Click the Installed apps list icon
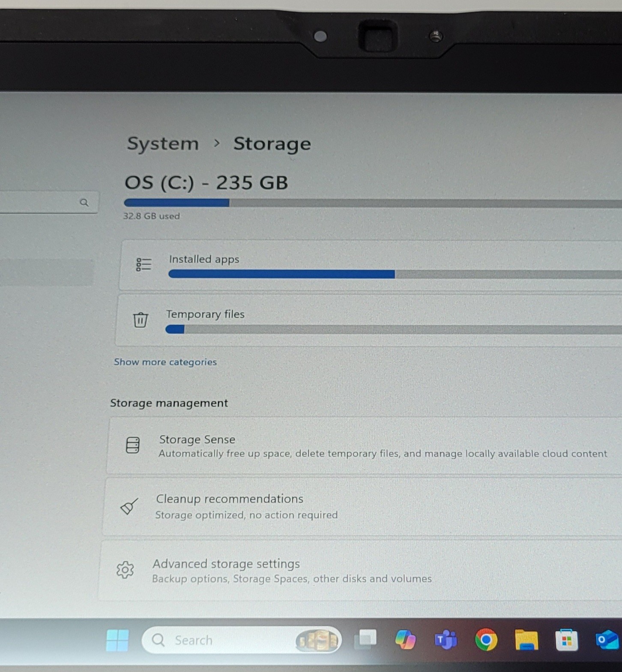Image resolution: width=622 pixels, height=672 pixels. pyautogui.click(x=144, y=265)
